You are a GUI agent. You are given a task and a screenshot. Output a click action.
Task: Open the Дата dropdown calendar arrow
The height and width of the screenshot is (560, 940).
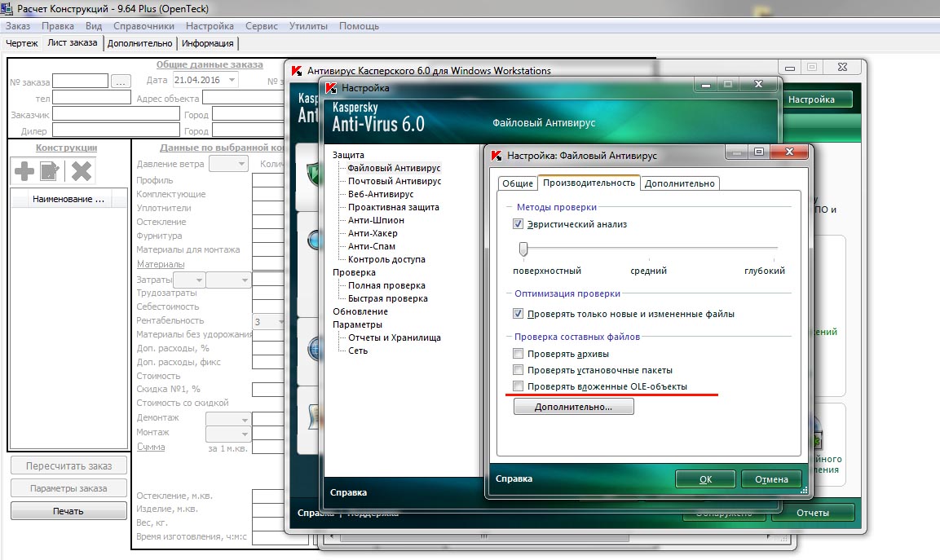232,80
